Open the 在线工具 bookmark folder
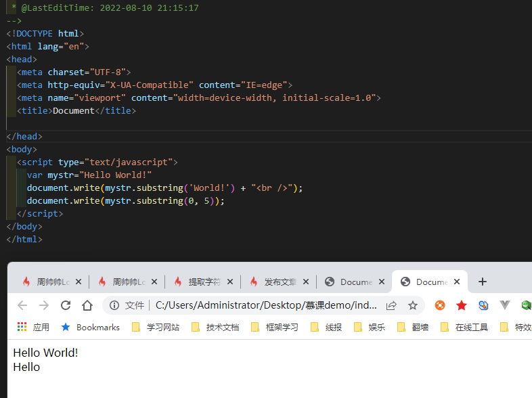This screenshot has height=398, width=532. [x=464, y=327]
